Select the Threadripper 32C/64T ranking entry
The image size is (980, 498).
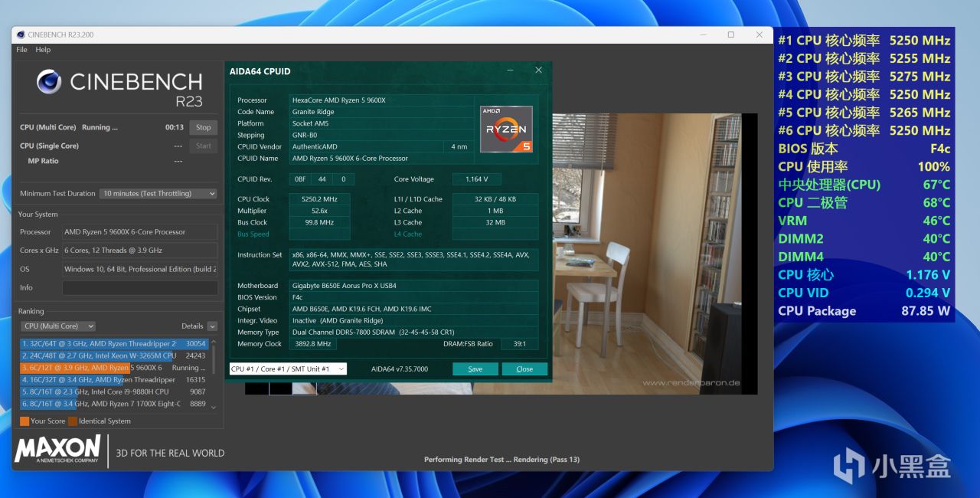pos(113,344)
